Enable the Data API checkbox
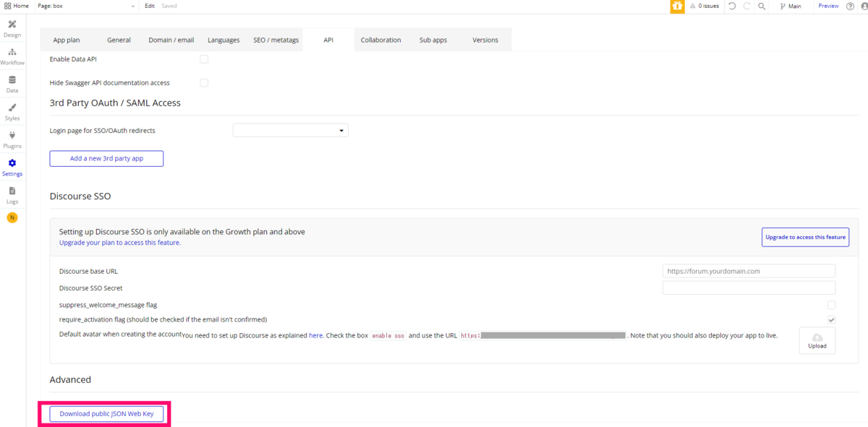 (204, 59)
